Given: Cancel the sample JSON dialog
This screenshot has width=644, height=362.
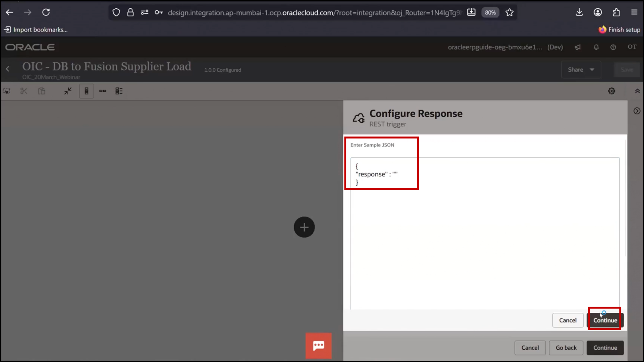Looking at the screenshot, I should 568,320.
